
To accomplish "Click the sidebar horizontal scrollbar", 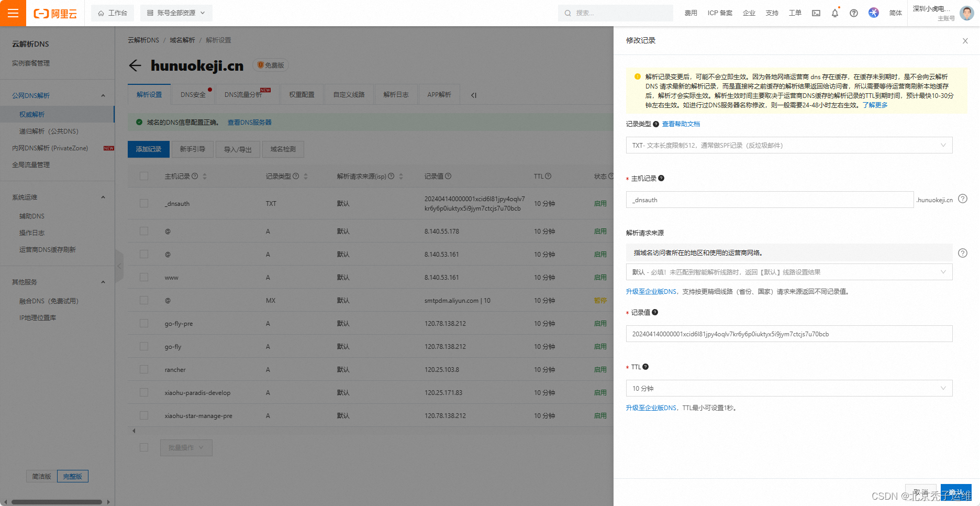I will (x=57, y=502).
